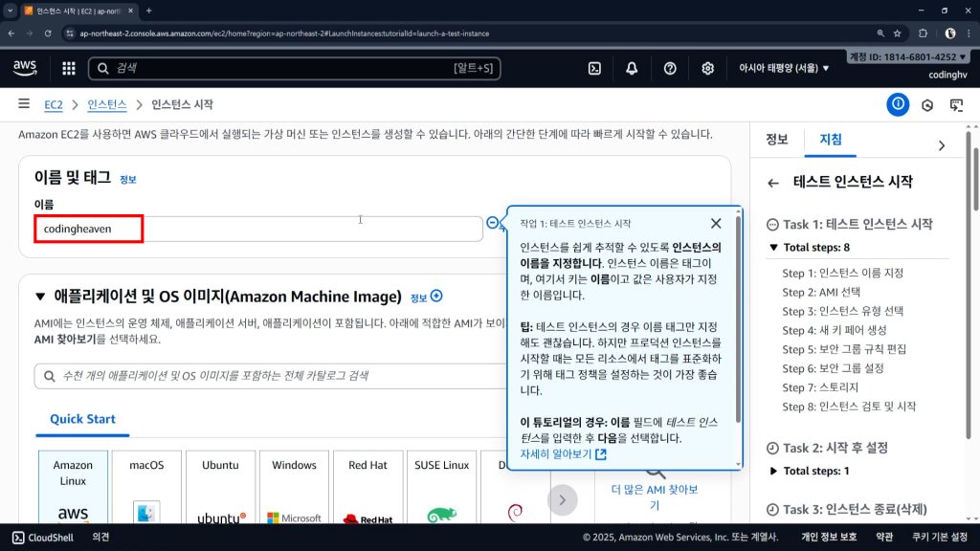Select the Ubuntu AMI tile
This screenshot has height=551, width=980.
(220, 487)
